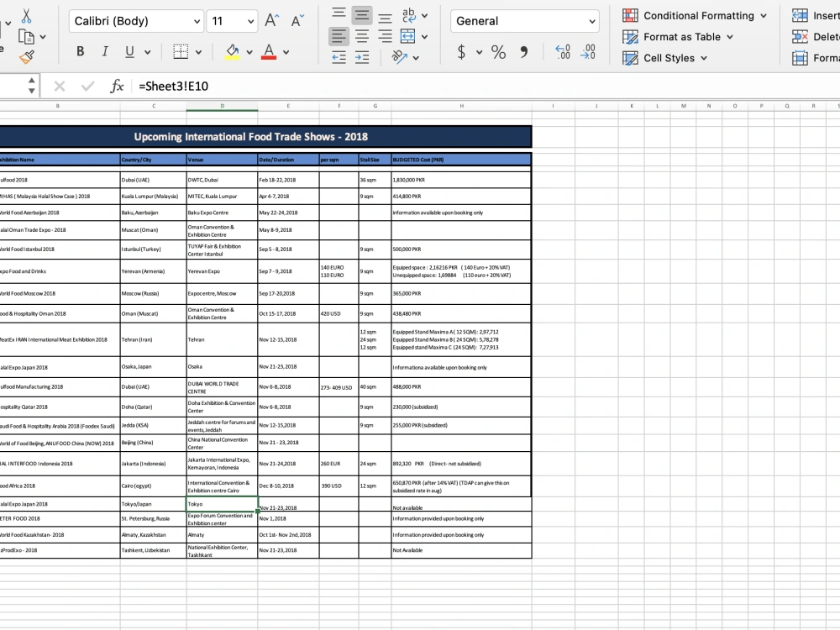Cancel formula entry with X icon
This screenshot has width=840, height=630.
60,87
